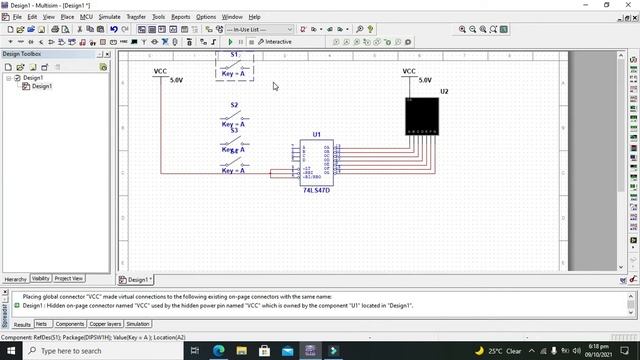Switch to spreadsheet Nets tab
Screen dimensions: 640x360
tap(43, 324)
